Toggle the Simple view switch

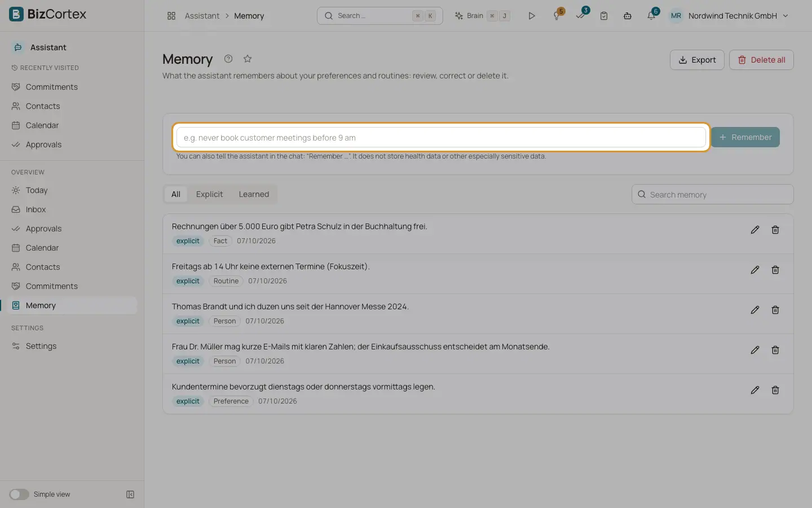(19, 494)
